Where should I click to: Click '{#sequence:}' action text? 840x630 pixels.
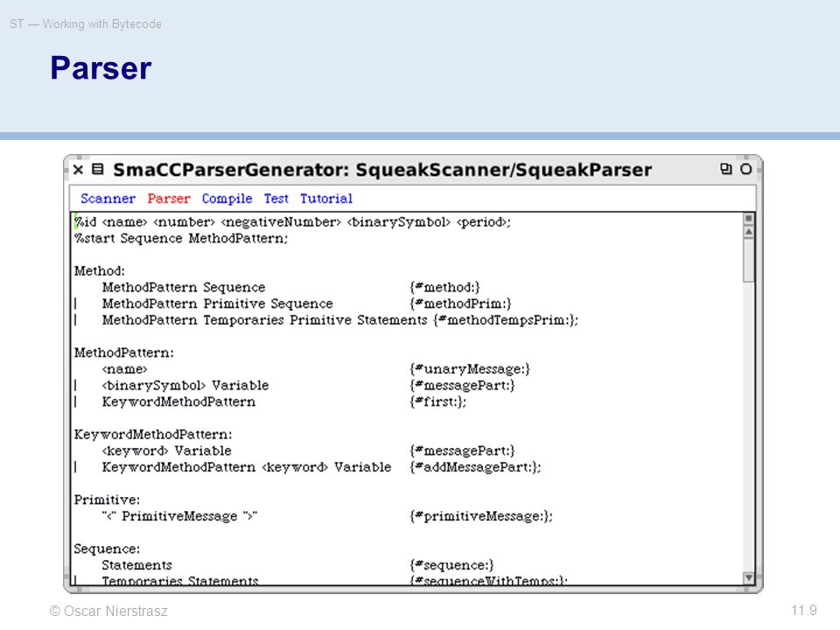click(451, 565)
